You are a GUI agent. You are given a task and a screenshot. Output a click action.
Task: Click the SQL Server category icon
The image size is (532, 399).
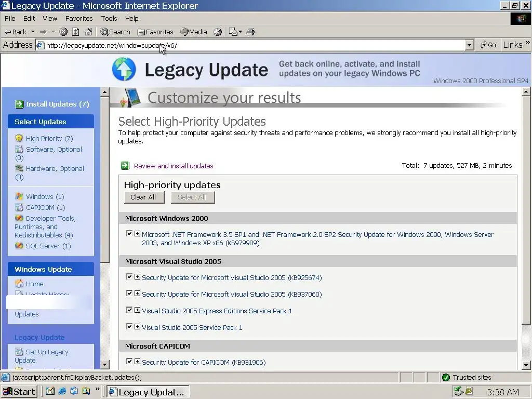click(19, 246)
